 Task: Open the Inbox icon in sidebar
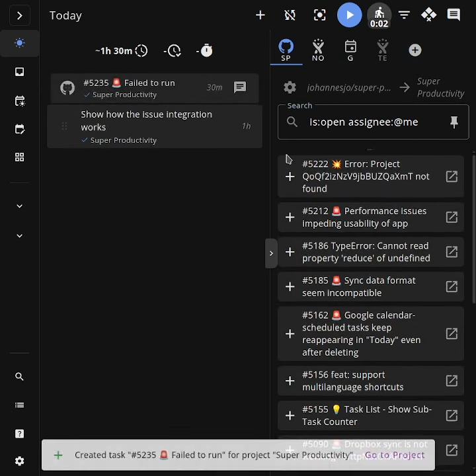pyautogui.click(x=19, y=72)
